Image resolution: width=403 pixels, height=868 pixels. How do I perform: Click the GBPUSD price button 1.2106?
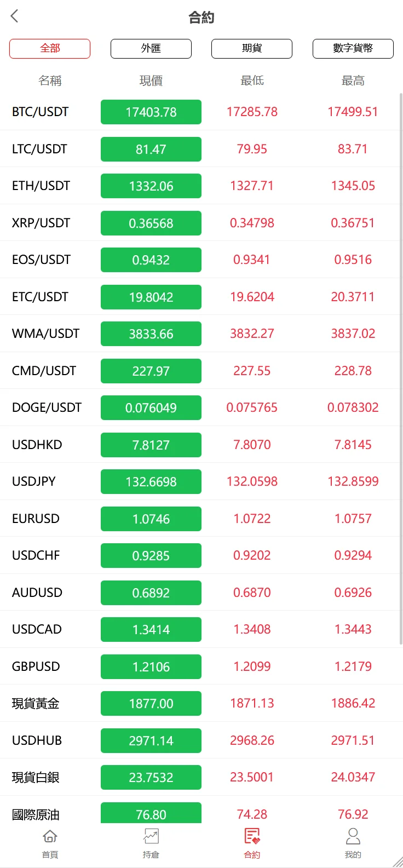pyautogui.click(x=151, y=667)
